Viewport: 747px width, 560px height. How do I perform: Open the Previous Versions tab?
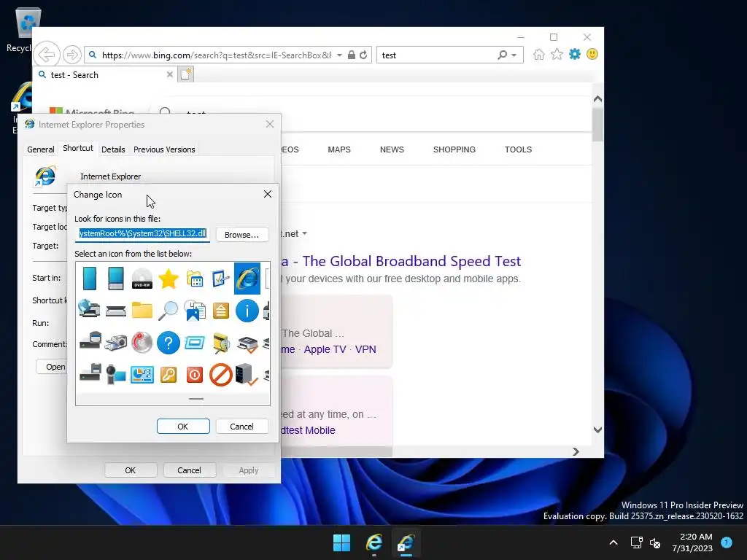[164, 149]
